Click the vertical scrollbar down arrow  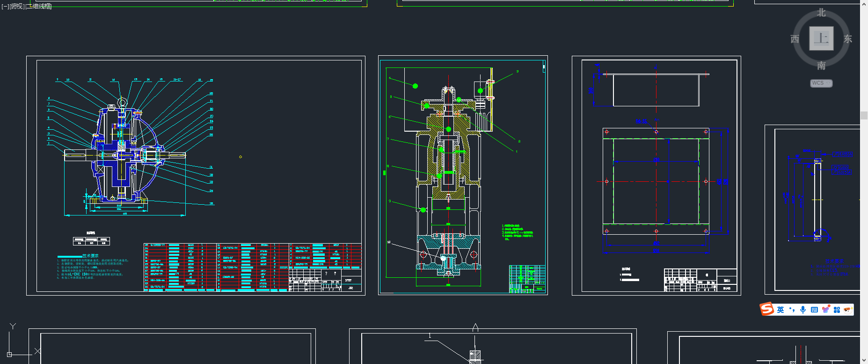864,360
